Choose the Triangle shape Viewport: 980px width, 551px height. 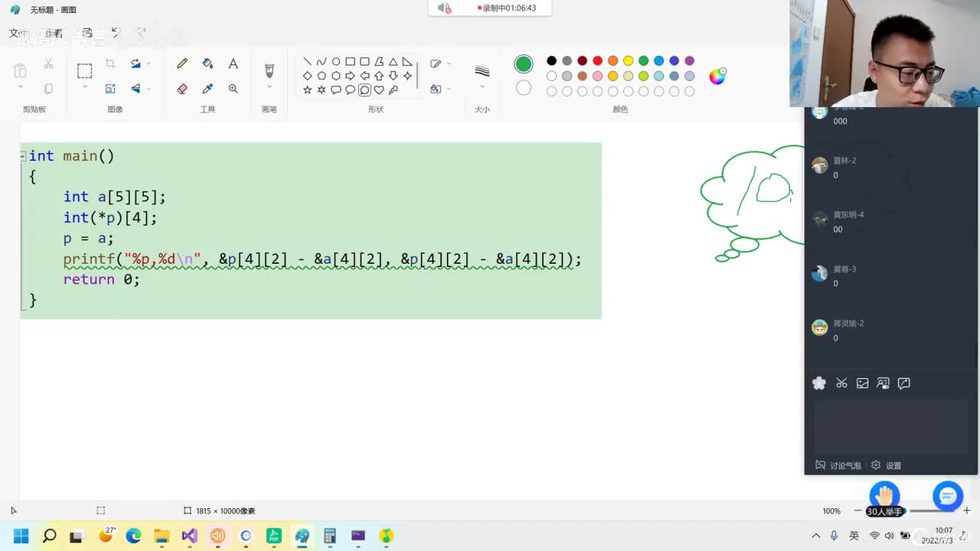point(393,62)
